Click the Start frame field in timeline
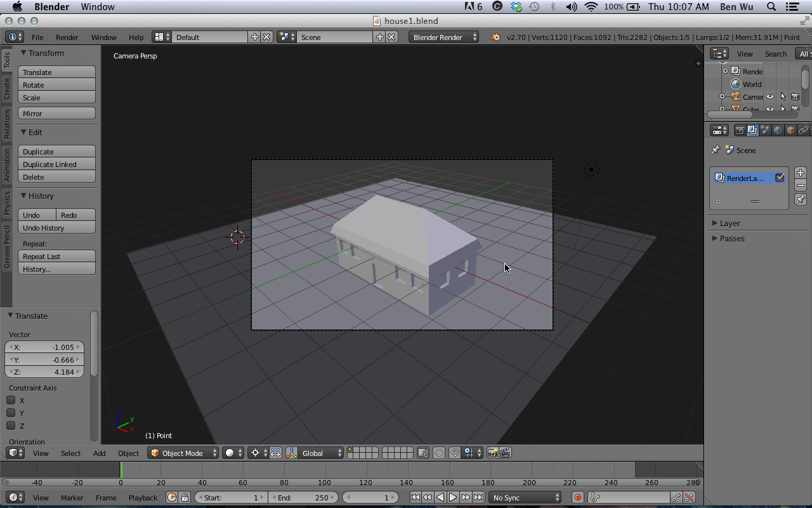Screen dimensions: 812x508 [x=231, y=497]
